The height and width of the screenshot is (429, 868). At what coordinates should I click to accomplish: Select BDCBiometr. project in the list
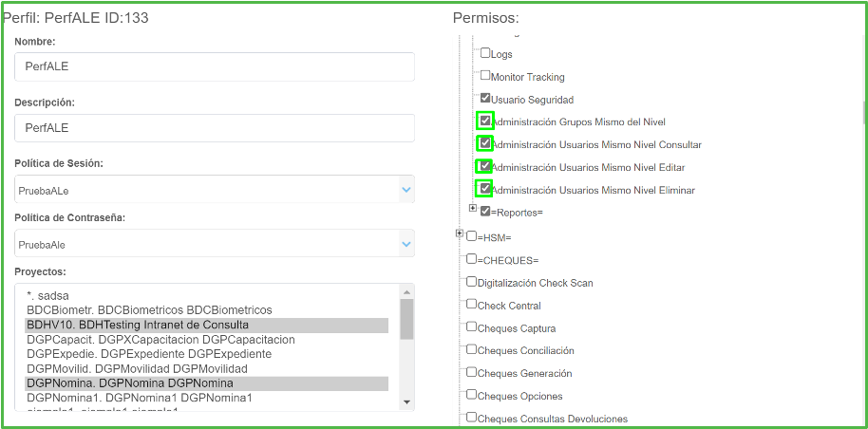point(149,310)
